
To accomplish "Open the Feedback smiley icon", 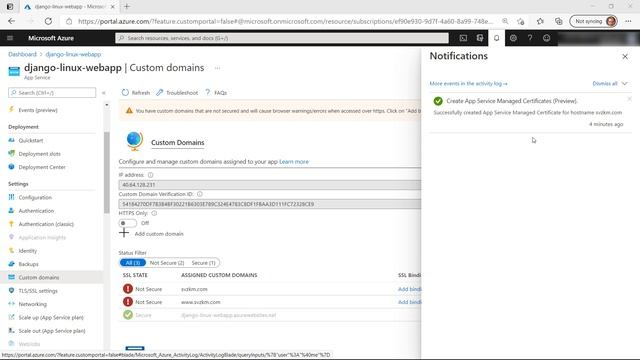I will (547, 38).
